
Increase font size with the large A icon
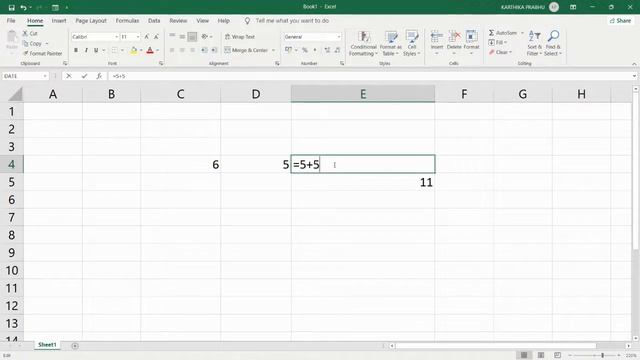[147, 37]
